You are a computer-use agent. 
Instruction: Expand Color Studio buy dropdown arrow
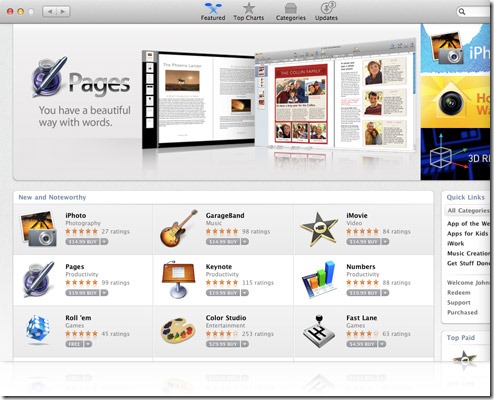point(245,344)
